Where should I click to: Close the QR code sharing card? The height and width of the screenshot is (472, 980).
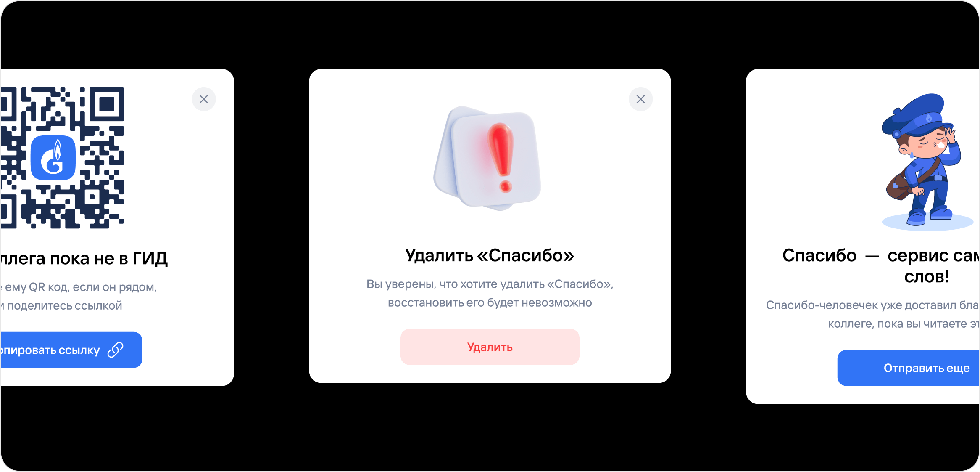(204, 99)
